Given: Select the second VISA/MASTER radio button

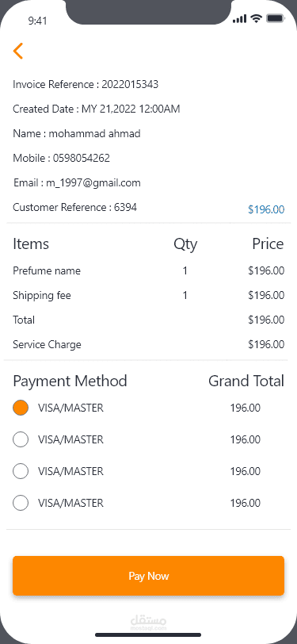Looking at the screenshot, I should (21, 439).
